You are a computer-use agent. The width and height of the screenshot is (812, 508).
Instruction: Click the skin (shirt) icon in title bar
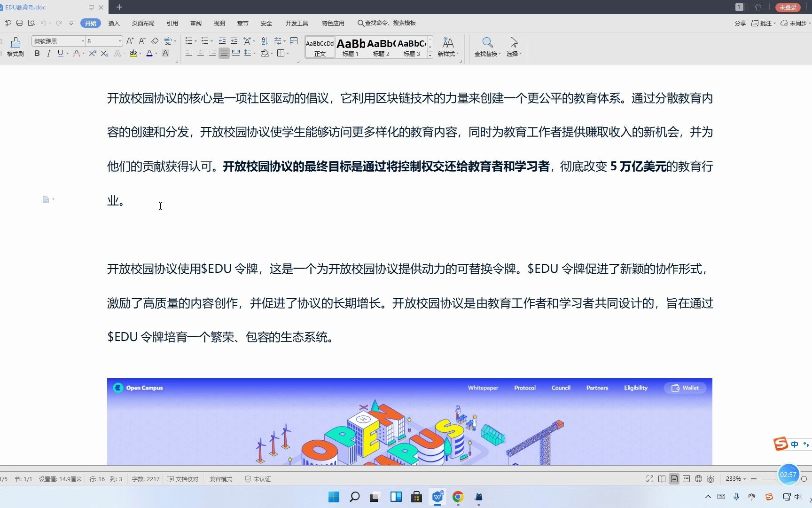pos(758,7)
